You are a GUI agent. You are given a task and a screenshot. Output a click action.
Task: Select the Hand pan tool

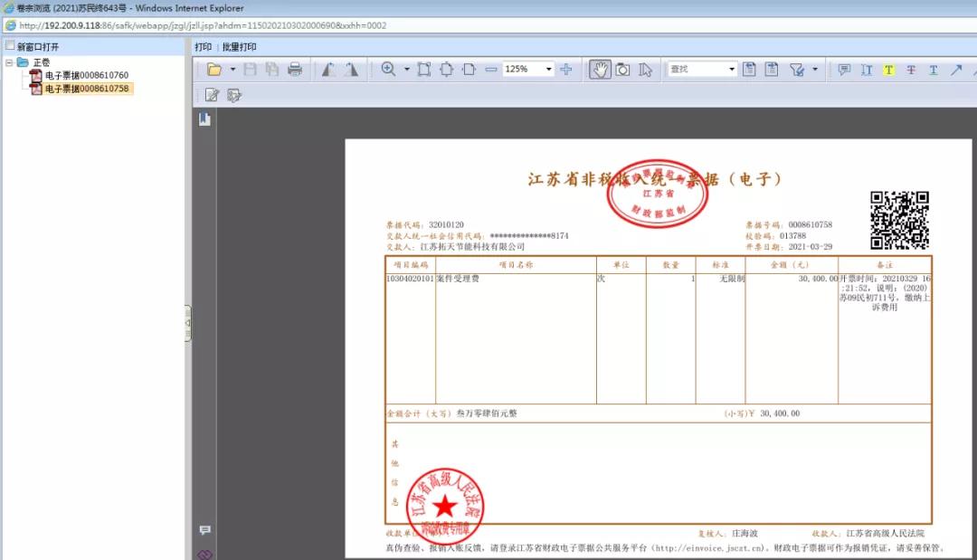tap(602, 70)
